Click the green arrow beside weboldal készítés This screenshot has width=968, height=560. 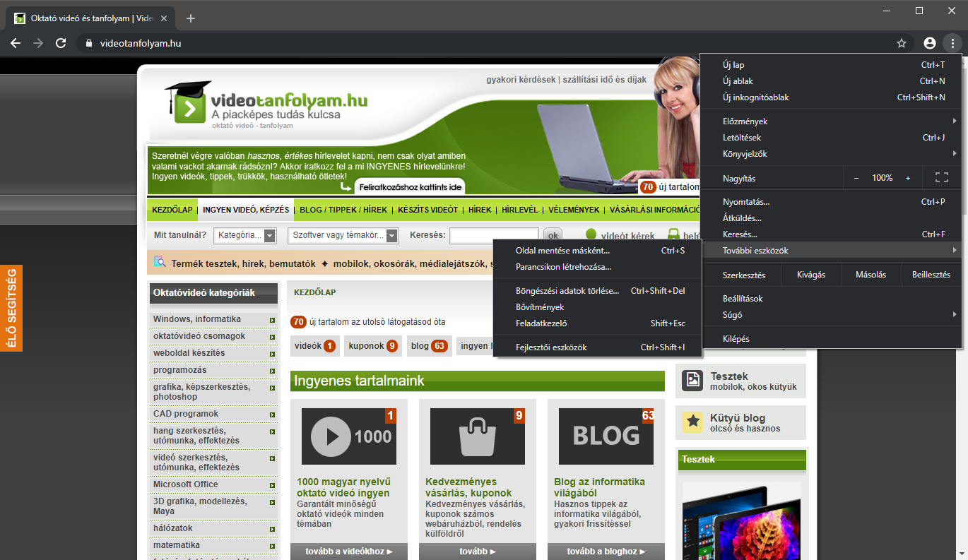pyautogui.click(x=272, y=354)
